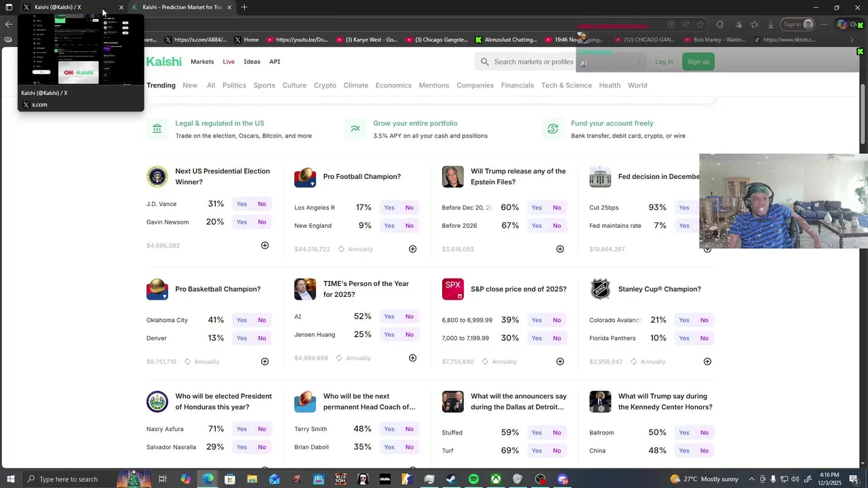Select Yes for Before Dec 20 Epstein
This screenshot has width=868, height=488.
[537, 207]
